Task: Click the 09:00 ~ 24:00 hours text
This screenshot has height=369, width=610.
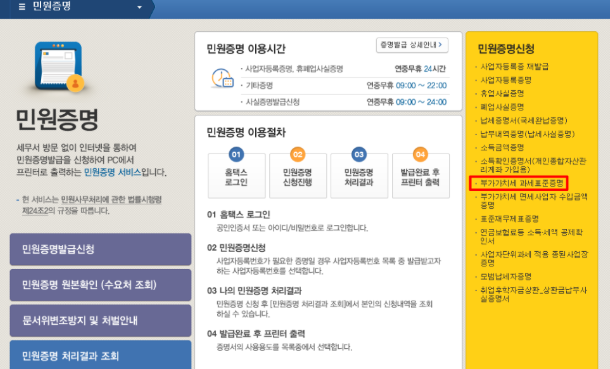Action: click(421, 102)
